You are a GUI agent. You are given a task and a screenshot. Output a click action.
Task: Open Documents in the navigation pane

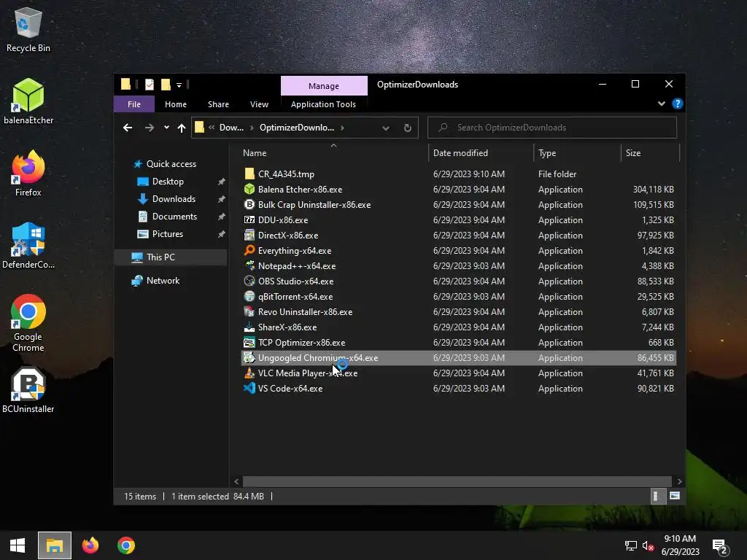174,216
